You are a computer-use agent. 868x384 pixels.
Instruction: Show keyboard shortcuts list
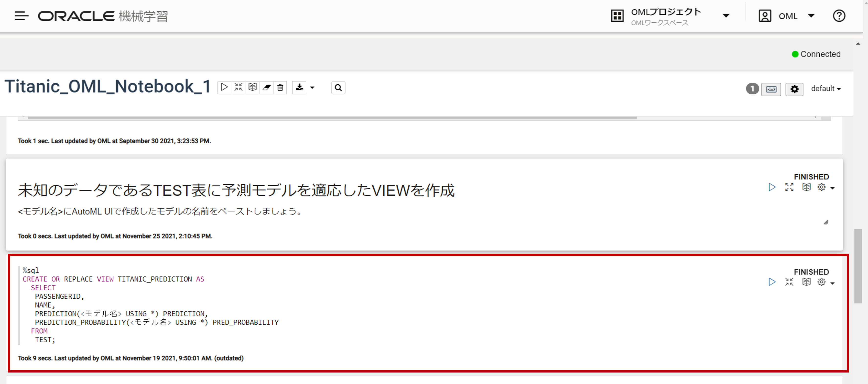click(x=771, y=89)
